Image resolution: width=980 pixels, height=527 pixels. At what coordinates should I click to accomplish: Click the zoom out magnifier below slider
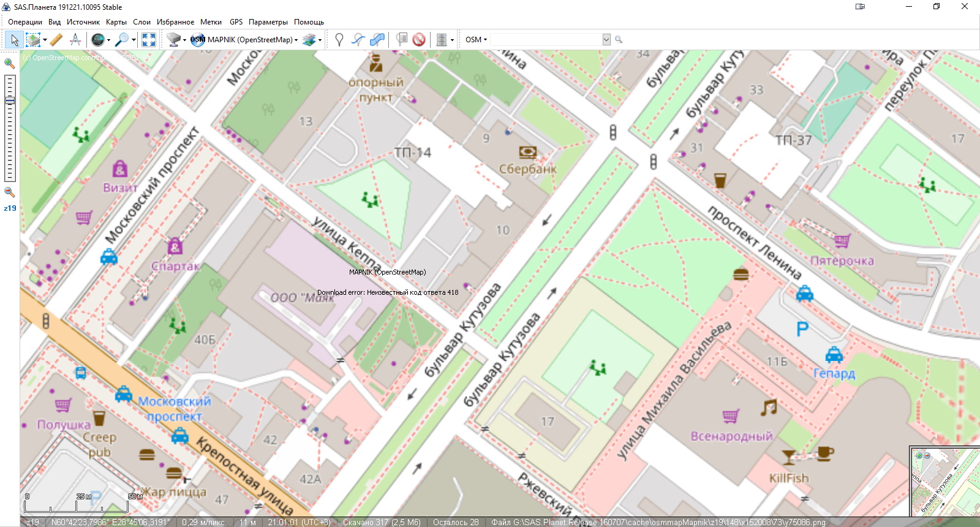[9, 192]
